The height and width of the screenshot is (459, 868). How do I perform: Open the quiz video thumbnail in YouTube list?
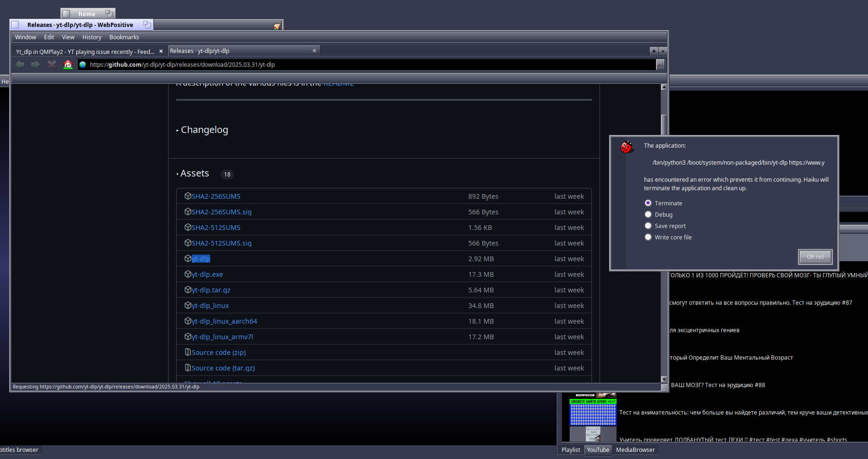click(593, 412)
